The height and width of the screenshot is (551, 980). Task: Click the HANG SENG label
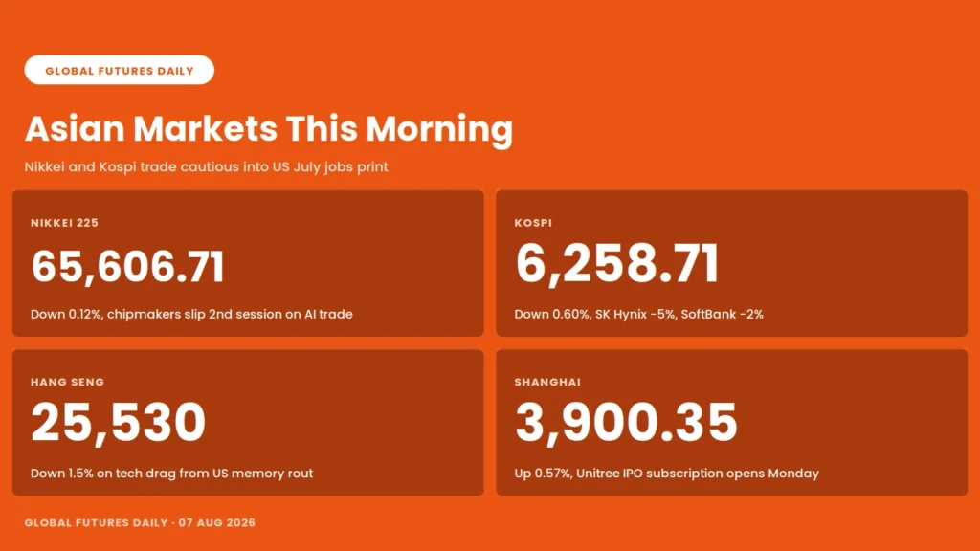point(68,383)
